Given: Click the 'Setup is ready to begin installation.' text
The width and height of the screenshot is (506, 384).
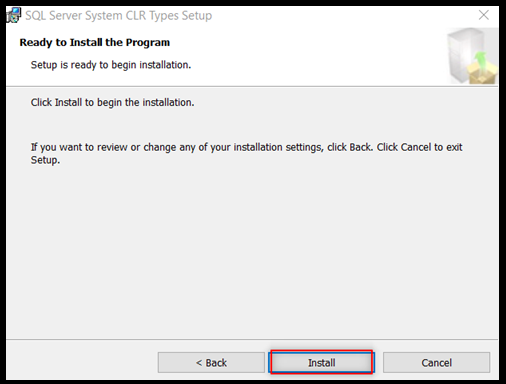Looking at the screenshot, I should point(111,65).
